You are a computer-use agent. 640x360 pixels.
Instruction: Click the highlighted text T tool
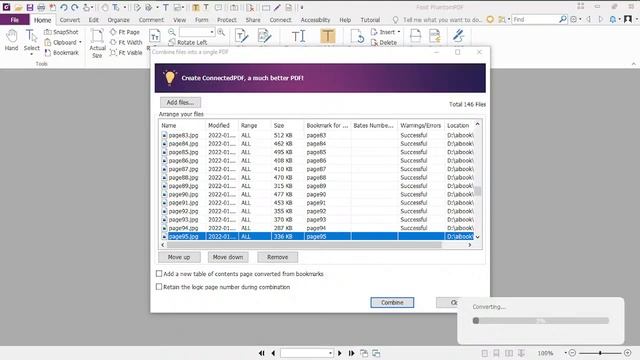click(x=327, y=36)
